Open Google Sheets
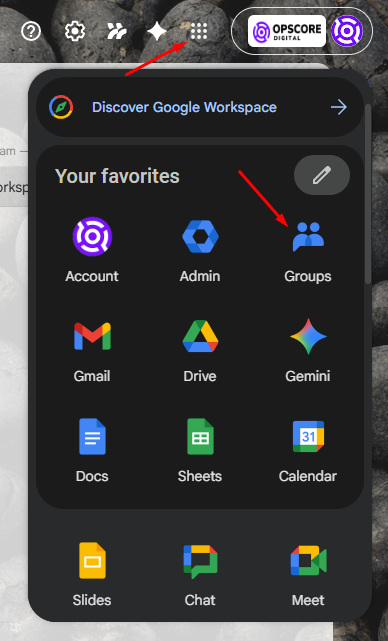The width and height of the screenshot is (388, 641). [x=200, y=450]
